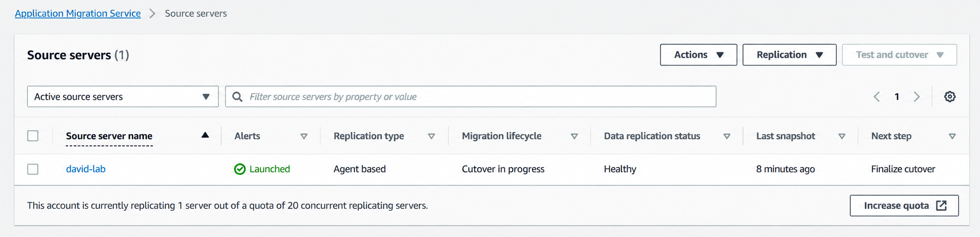Click the Healthy replication status cell
This screenshot has width=980, height=237.
point(620,169)
